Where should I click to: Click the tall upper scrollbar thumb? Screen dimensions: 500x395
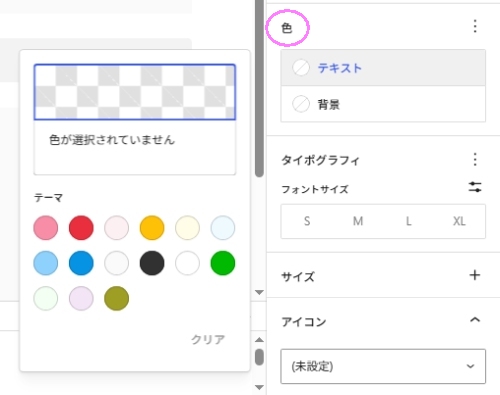coord(259,88)
